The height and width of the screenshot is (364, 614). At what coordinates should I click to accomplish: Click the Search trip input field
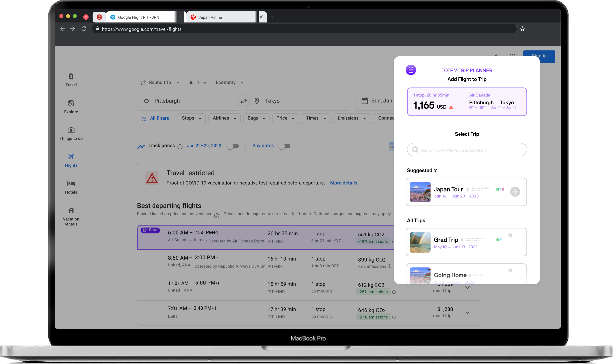pos(467,150)
